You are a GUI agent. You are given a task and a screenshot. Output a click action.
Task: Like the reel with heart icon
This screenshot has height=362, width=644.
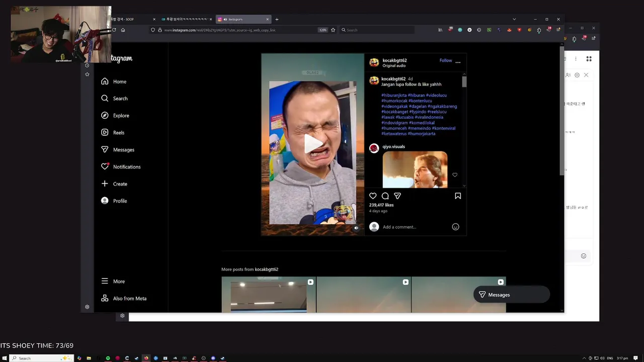pyautogui.click(x=373, y=196)
